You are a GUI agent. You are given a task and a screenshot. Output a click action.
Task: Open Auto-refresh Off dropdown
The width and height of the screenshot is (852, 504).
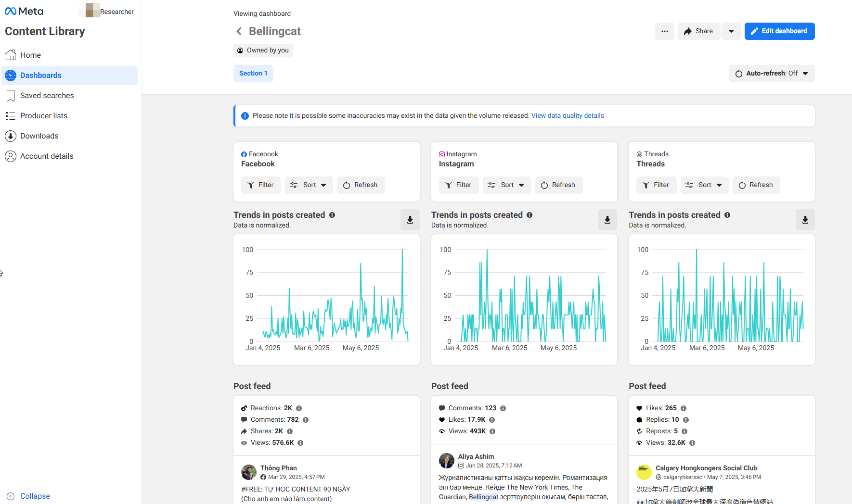(772, 74)
